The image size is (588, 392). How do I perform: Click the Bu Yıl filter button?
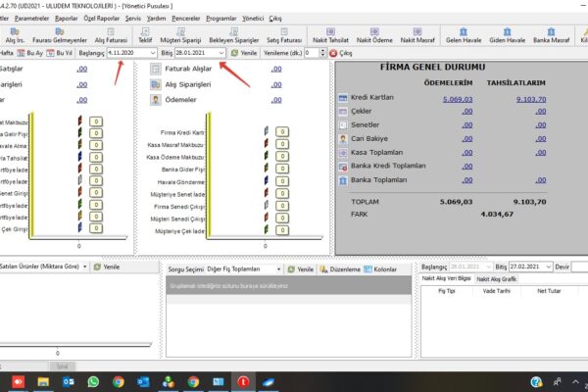[x=61, y=52]
